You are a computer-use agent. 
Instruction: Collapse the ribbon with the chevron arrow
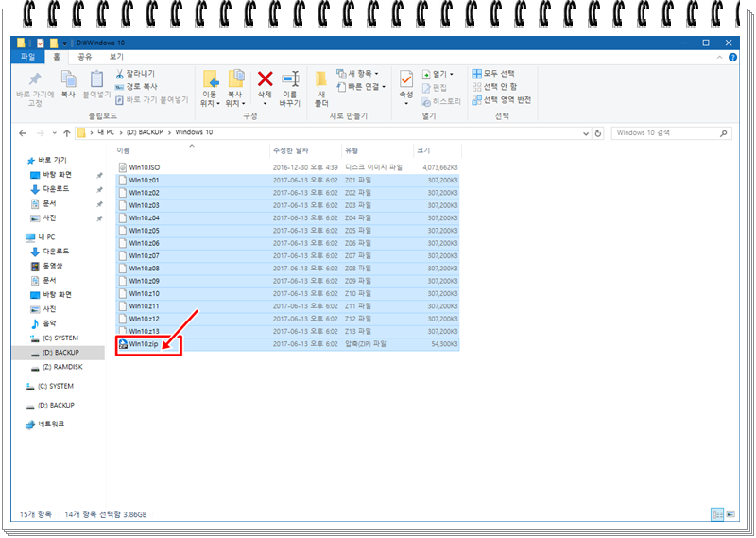point(719,57)
